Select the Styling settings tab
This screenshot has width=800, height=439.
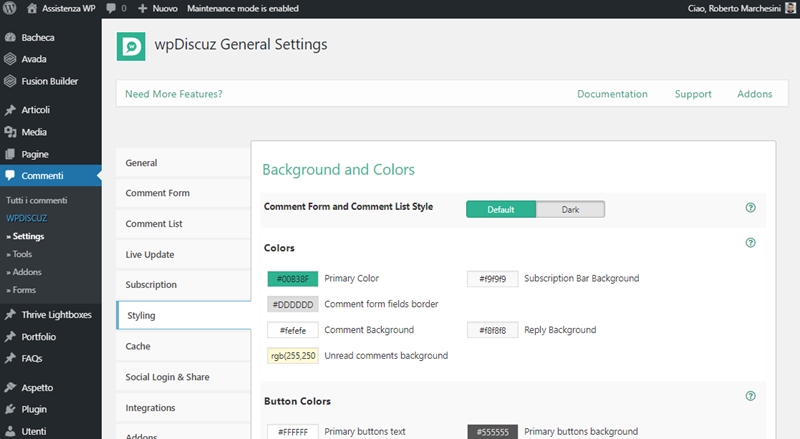(x=183, y=315)
